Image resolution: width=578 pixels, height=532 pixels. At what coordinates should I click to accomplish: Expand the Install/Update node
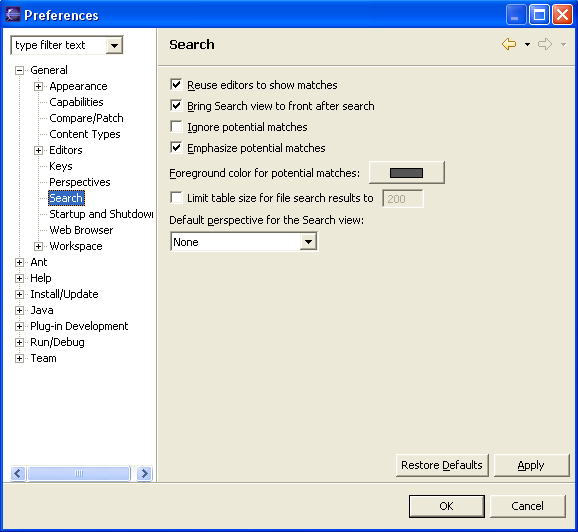tap(20, 294)
